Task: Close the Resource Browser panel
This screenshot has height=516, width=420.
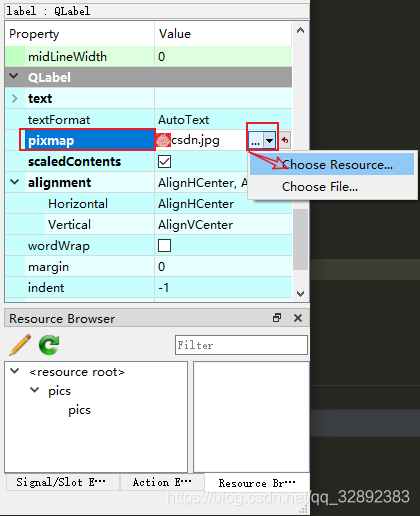Action: pos(298,318)
